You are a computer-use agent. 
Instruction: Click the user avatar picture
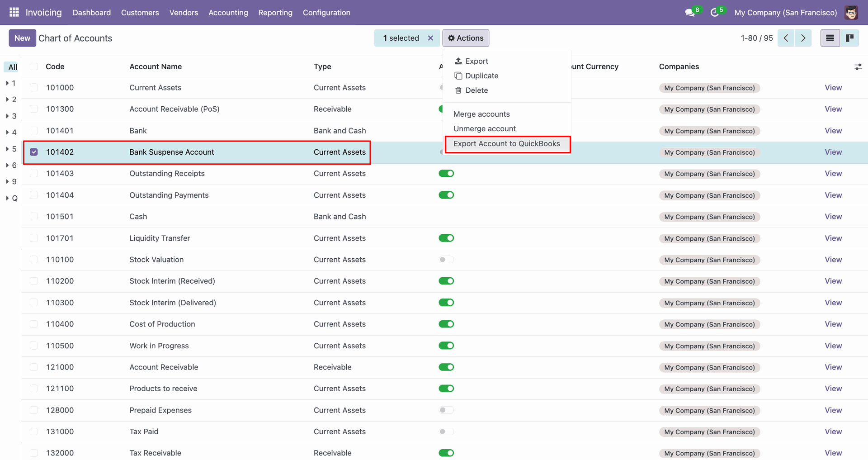coord(851,13)
